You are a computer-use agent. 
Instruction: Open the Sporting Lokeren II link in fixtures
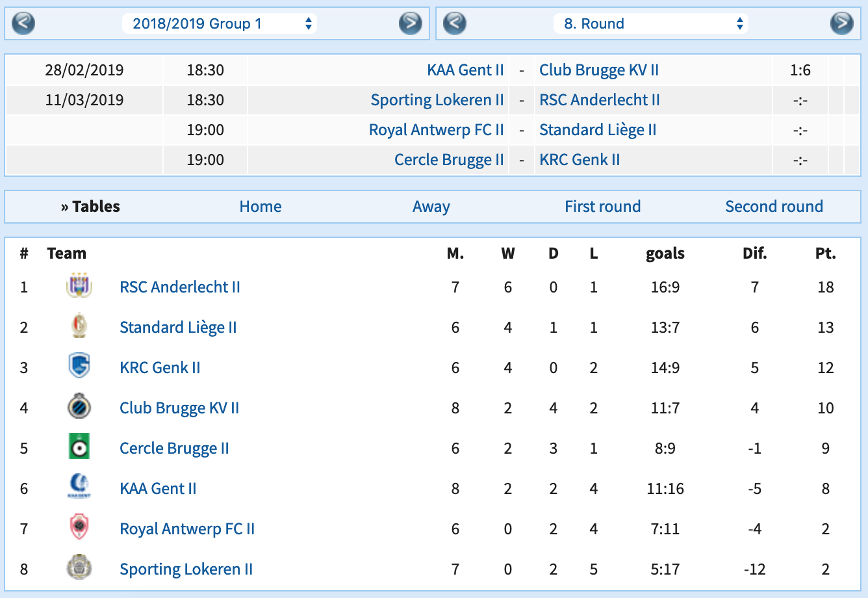[x=437, y=100]
